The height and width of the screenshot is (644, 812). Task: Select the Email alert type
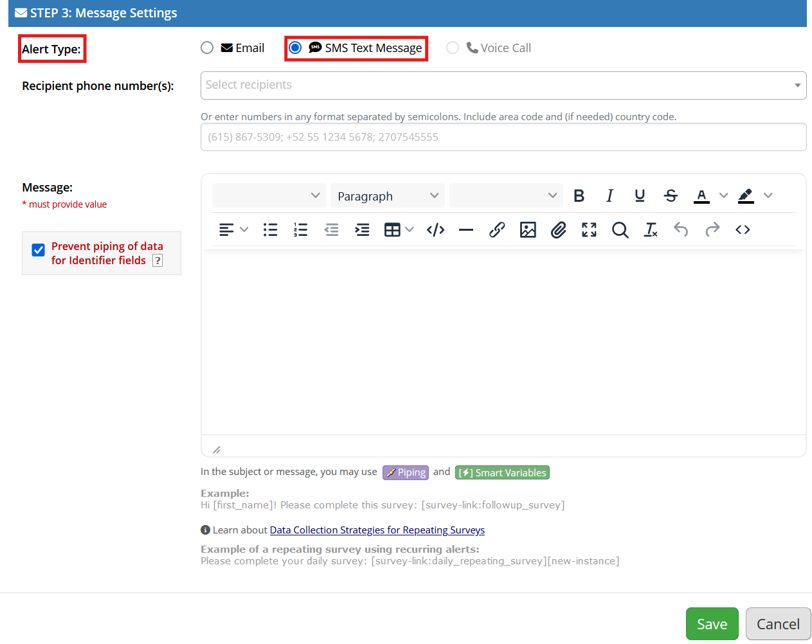pos(207,48)
